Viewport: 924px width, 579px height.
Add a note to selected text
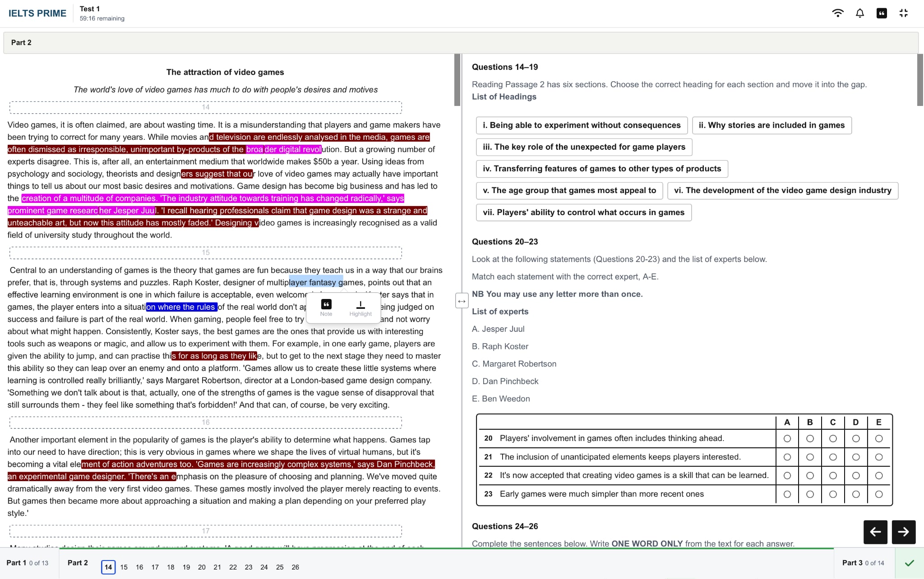pos(326,308)
